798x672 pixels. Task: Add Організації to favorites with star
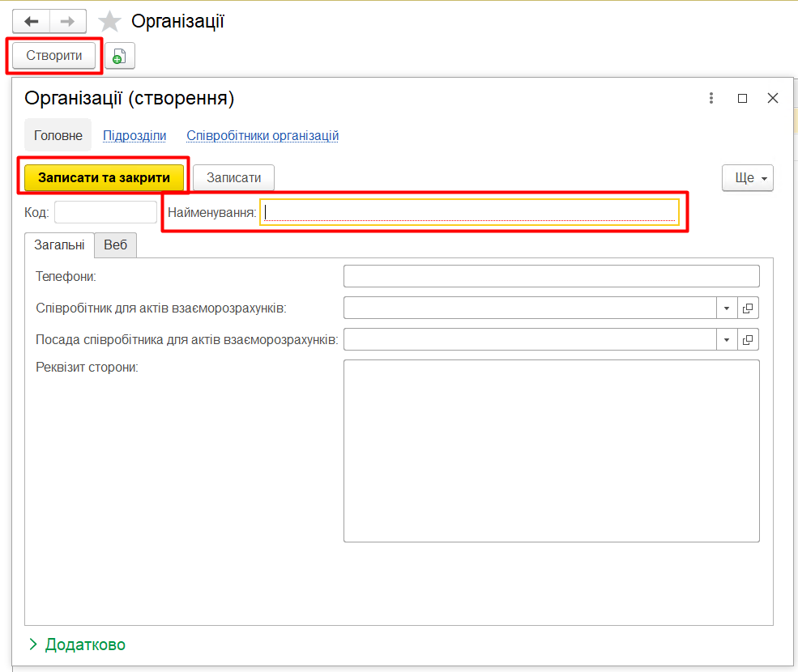[x=109, y=22]
